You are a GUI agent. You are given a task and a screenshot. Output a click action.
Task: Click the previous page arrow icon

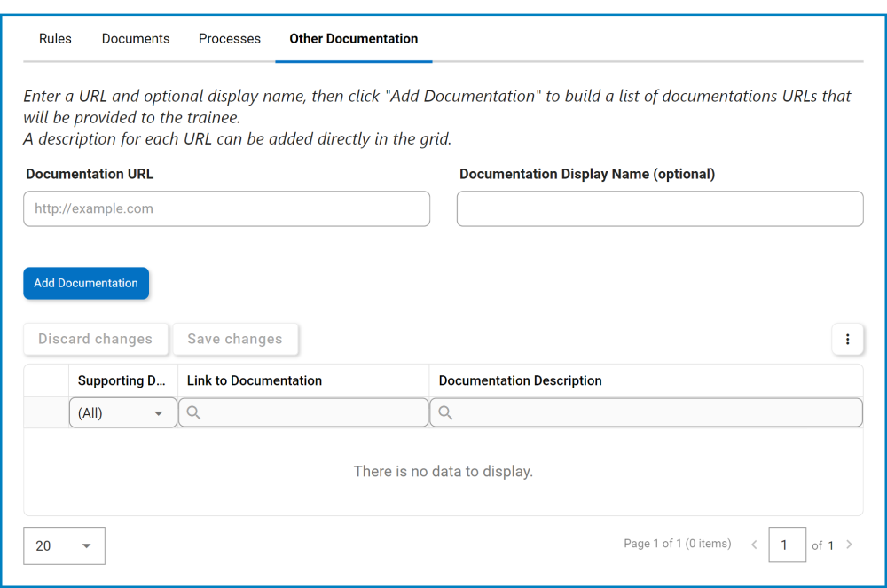click(754, 545)
